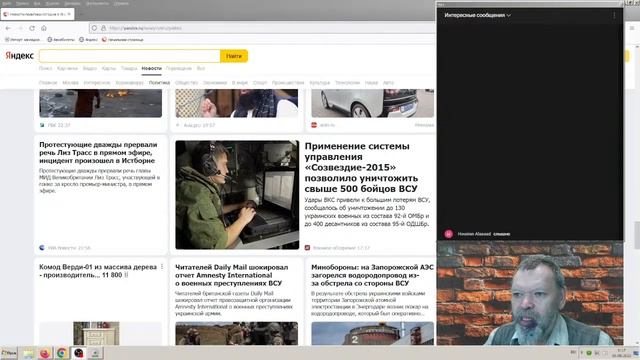Open the Наука news category

click(x=371, y=83)
